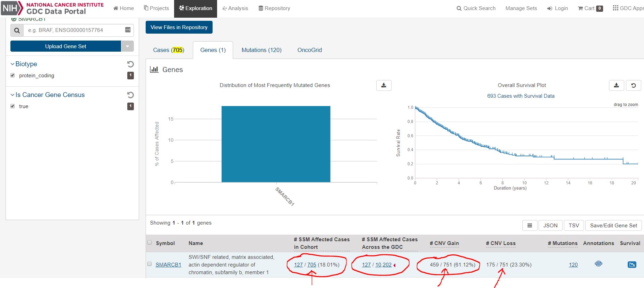Open the Analysis page
The image size is (644, 288).
pyautogui.click(x=235, y=8)
